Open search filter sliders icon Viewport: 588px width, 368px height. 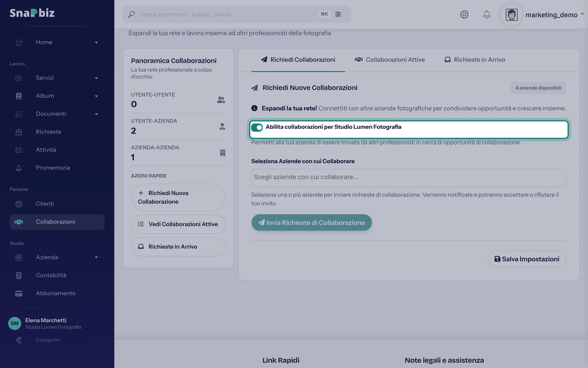point(338,14)
